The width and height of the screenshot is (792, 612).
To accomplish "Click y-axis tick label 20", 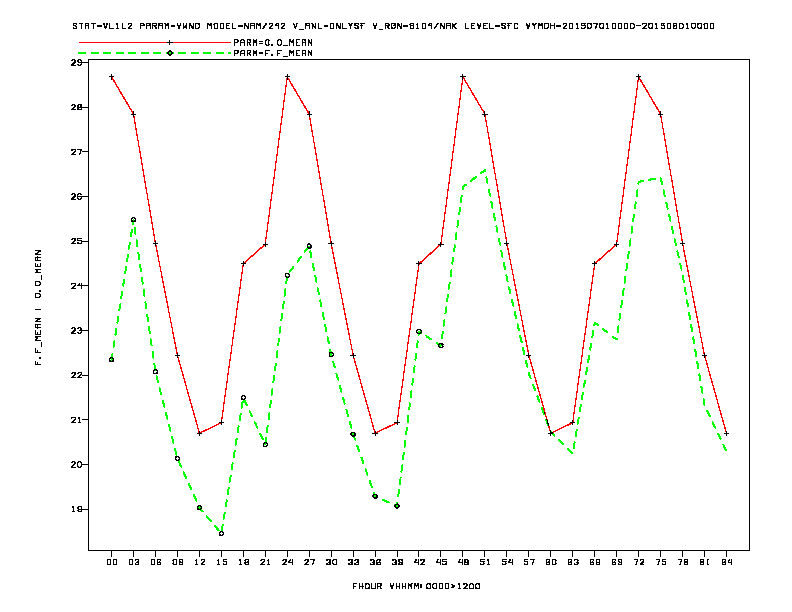I will [x=76, y=465].
